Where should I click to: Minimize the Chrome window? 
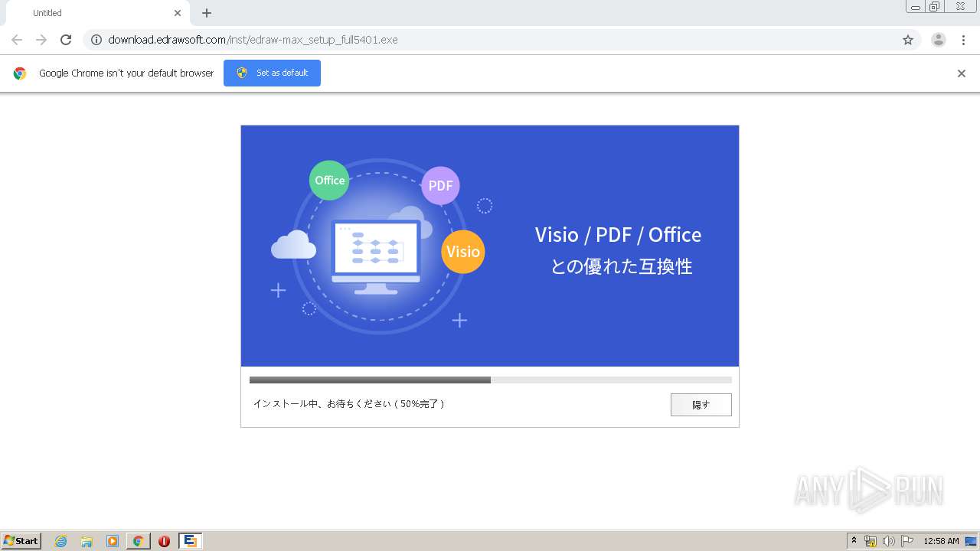click(916, 6)
